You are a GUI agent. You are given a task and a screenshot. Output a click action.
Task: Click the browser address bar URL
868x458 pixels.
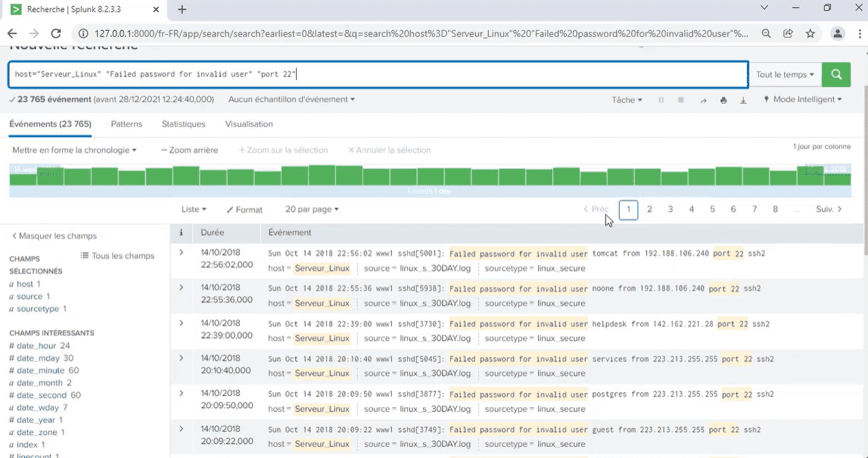tap(421, 33)
